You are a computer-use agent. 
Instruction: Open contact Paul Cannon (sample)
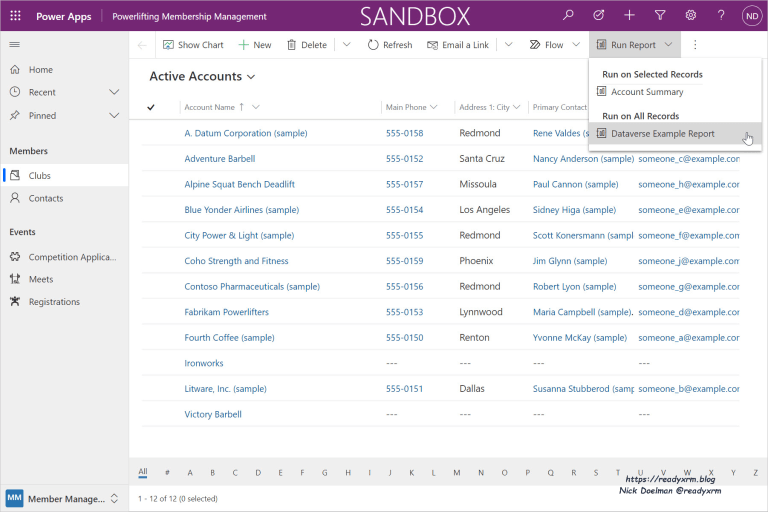pos(576,184)
